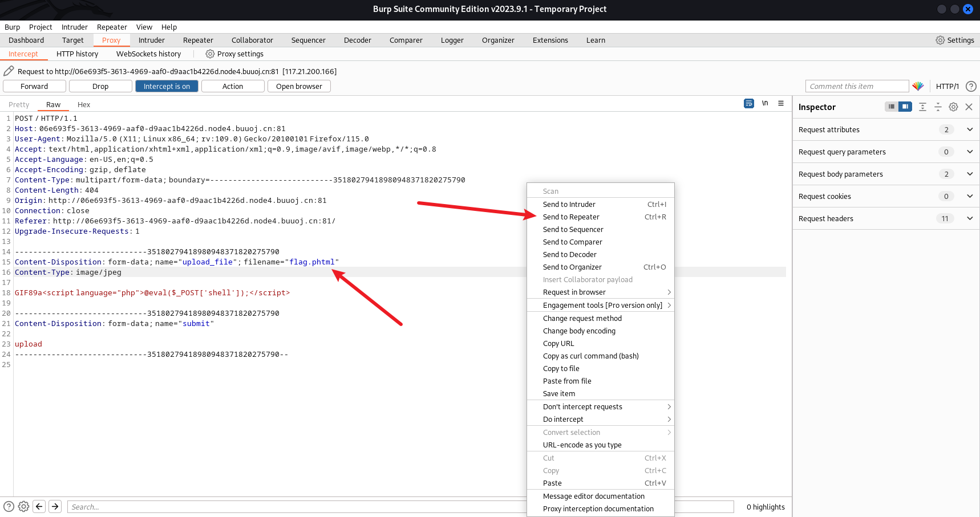The height and width of the screenshot is (517, 980).
Task: Click Open browser button
Action: coord(299,86)
